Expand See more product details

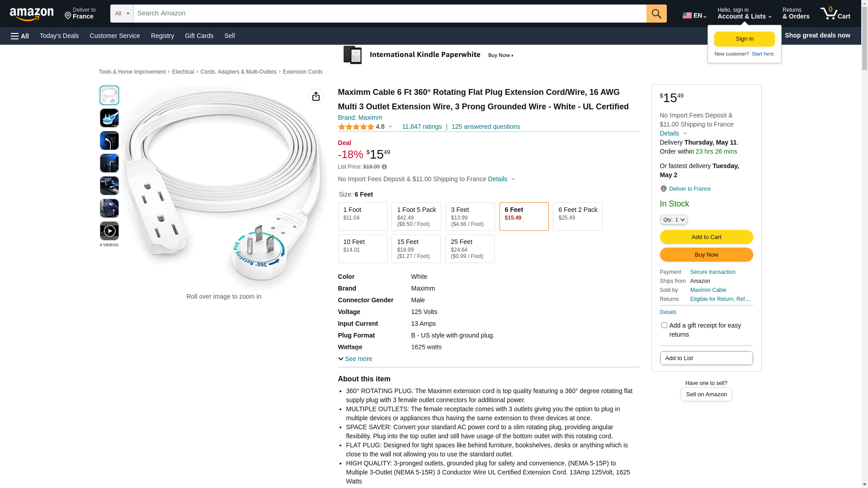(x=355, y=359)
